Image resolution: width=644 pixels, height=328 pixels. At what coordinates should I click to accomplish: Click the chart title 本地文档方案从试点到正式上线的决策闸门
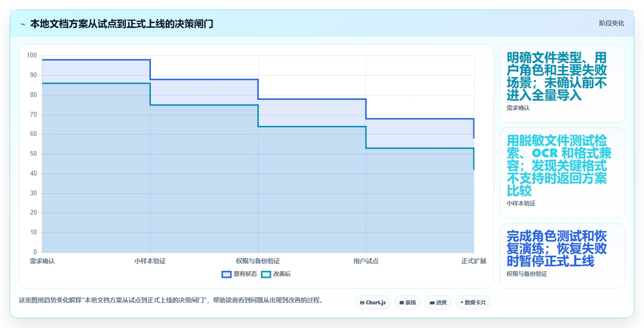121,24
